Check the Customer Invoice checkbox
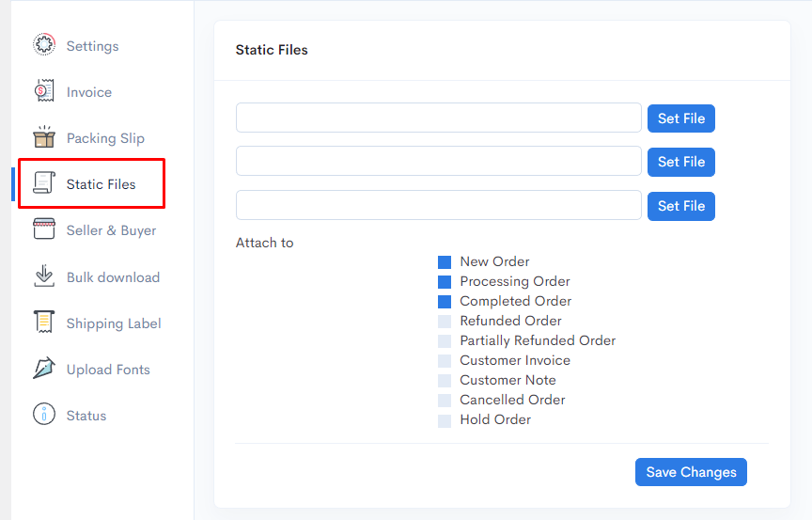 (445, 361)
